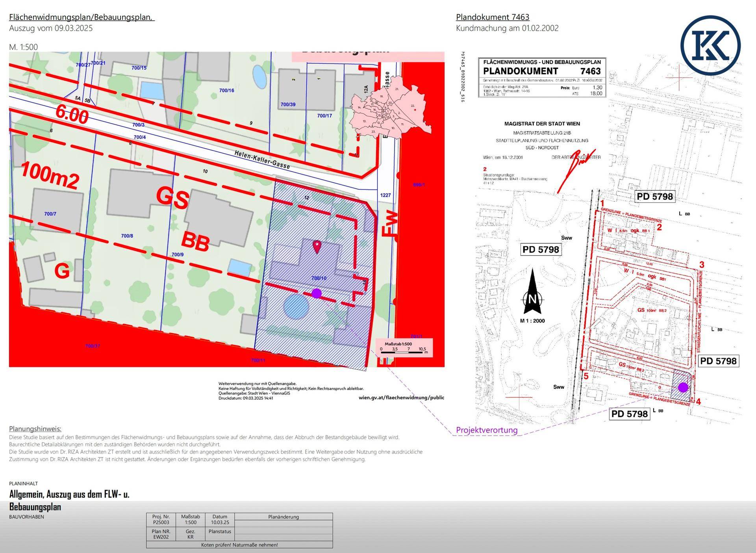Select the Helen-Keller-Gasse street label

[262, 160]
